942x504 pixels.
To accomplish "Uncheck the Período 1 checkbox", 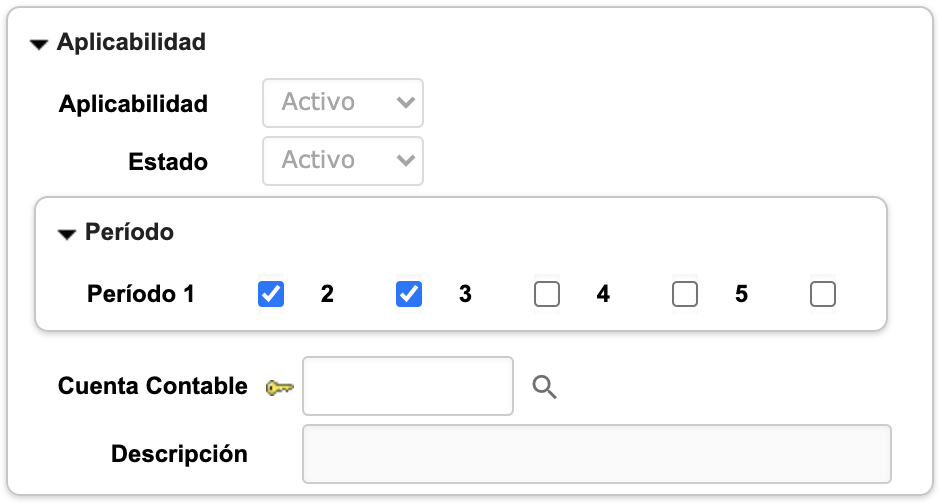I will (271, 294).
